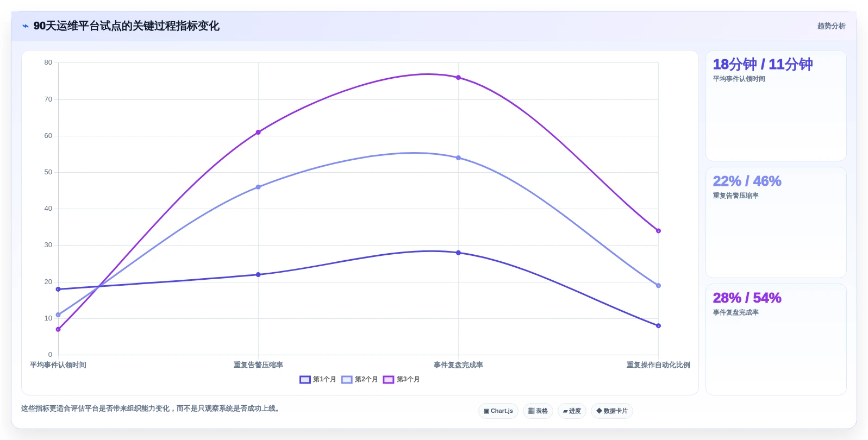Click the y-axis value 50
The width and height of the screenshot is (868, 440).
48,172
